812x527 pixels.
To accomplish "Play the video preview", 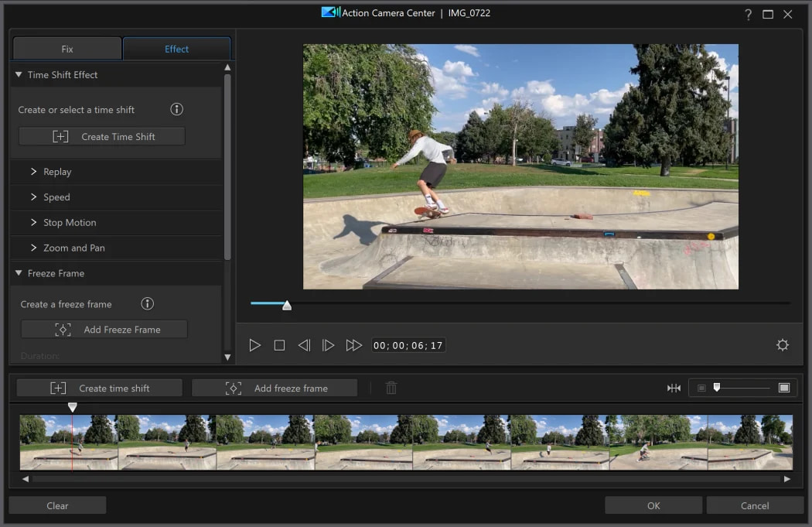I will point(254,345).
